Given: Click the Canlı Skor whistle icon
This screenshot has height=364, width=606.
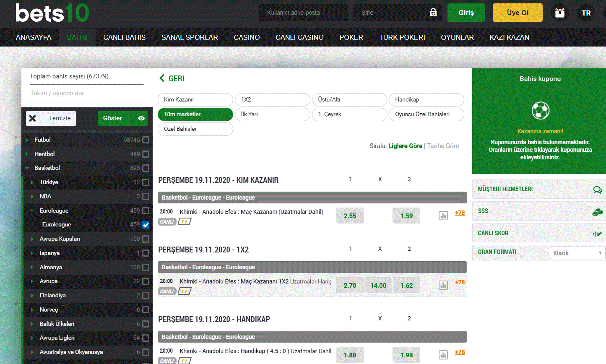Looking at the screenshot, I should pyautogui.click(x=597, y=234).
